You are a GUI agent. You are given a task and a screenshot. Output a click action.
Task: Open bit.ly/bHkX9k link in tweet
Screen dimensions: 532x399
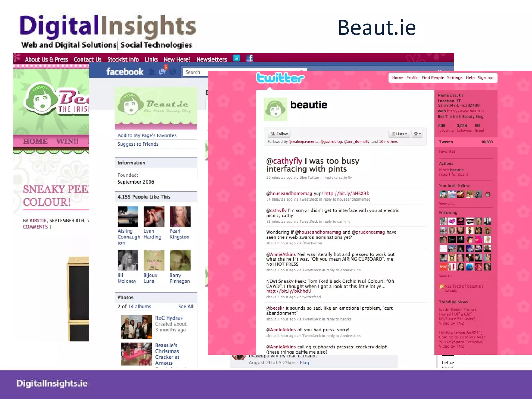347,194
